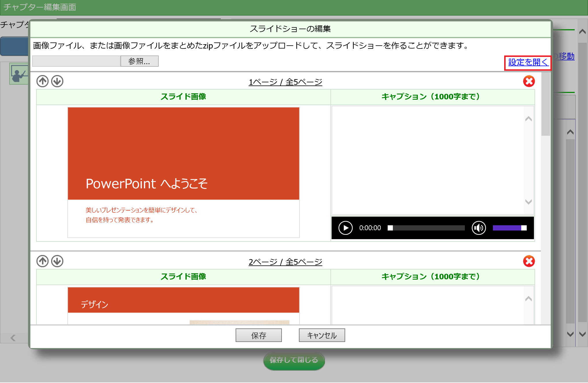Viewport: 588px width, 383px height.
Task: Select the PowerPoint へようこそ slide thumbnail
Action: coord(184,172)
